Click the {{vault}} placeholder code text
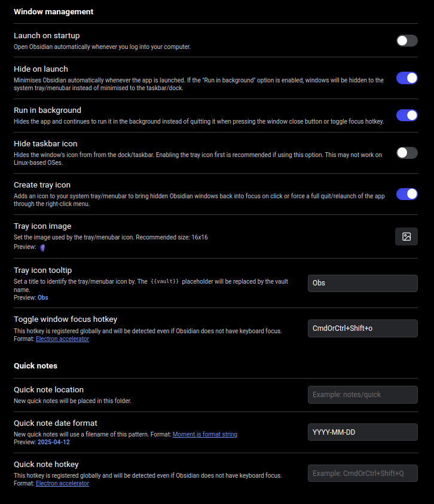Viewport: 434px width, 504px height. (164, 281)
